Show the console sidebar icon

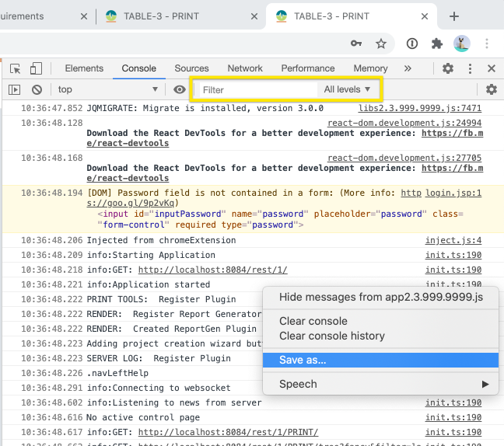point(15,89)
